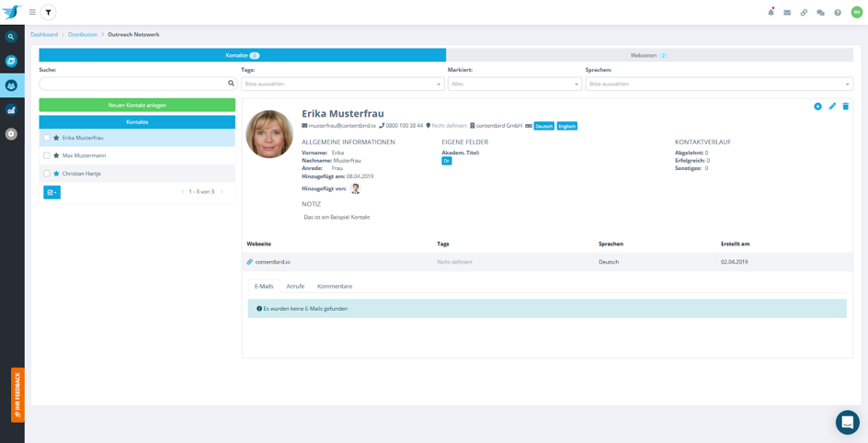Click the blue plus icon in contact card
The height and width of the screenshot is (443, 868).
coord(817,107)
